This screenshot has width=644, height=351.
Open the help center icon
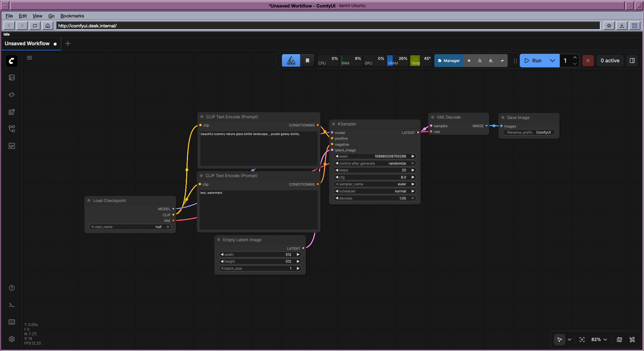pyautogui.click(x=12, y=288)
